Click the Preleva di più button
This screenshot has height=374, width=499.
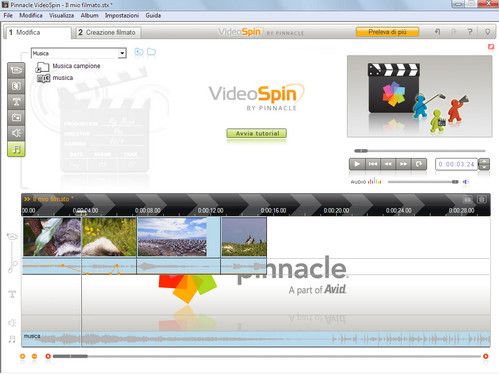387,32
